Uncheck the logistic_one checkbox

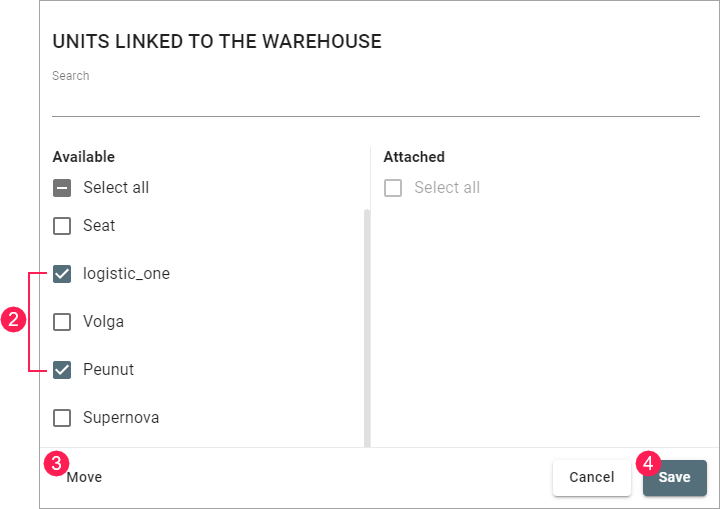tap(62, 274)
